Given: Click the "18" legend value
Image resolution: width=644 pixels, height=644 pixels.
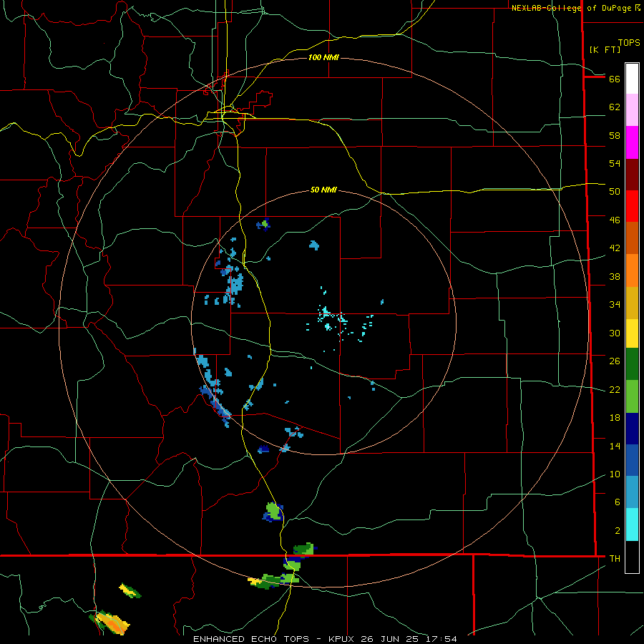Looking at the screenshot, I should (x=615, y=418).
